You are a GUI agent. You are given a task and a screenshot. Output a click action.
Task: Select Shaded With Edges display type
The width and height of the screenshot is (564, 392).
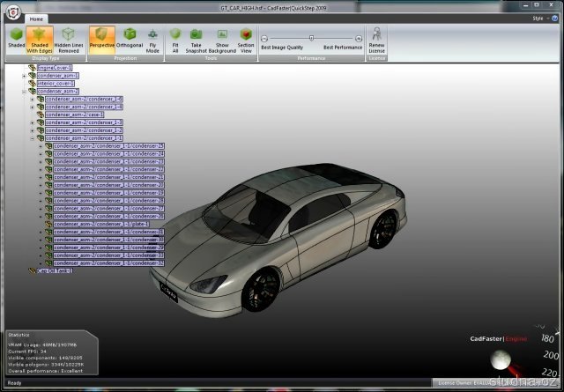click(39, 39)
